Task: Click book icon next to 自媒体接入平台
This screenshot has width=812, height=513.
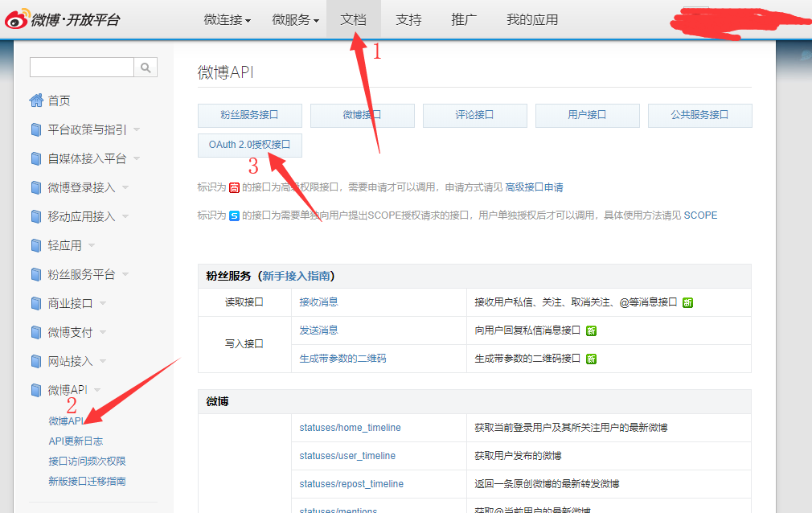Action: pyautogui.click(x=35, y=158)
